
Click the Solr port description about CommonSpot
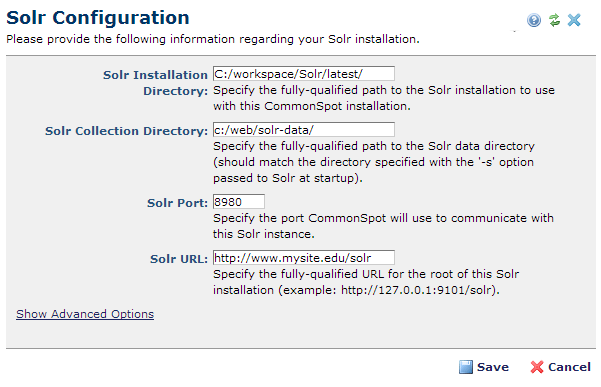pyautogui.click(x=383, y=226)
